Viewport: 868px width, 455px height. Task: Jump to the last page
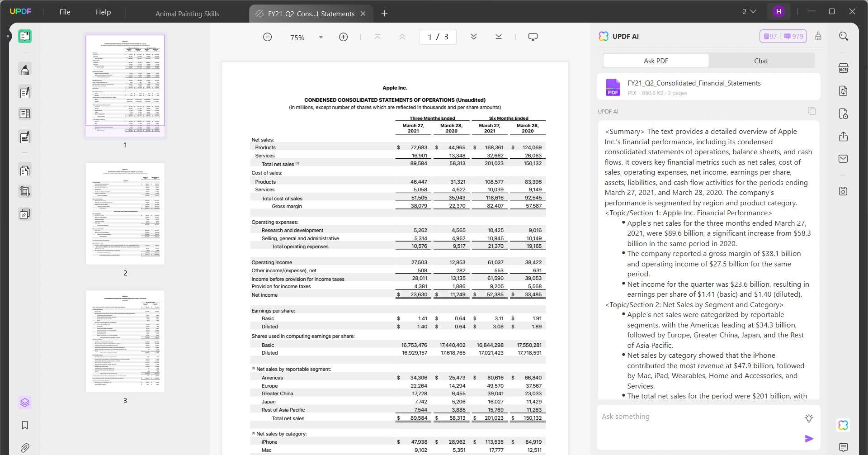(x=499, y=37)
